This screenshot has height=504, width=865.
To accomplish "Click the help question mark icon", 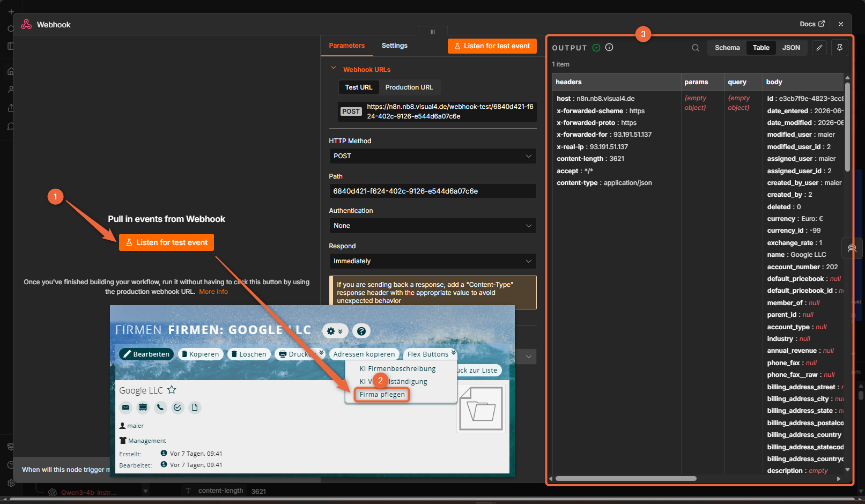I will [x=361, y=331].
